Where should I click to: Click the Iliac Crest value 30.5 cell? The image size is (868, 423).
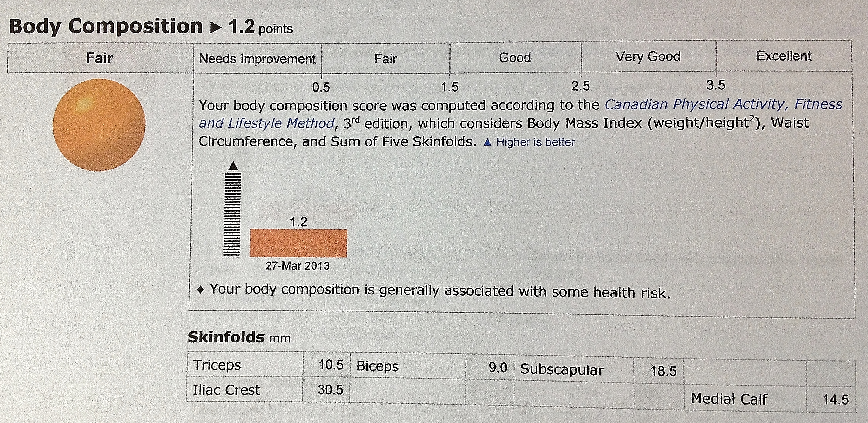[326, 389]
